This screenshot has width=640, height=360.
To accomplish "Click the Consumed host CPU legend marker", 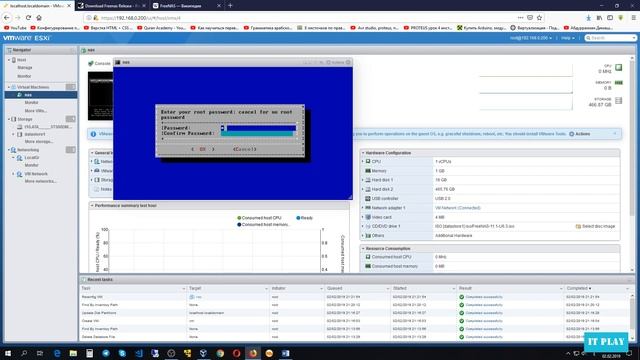I will tap(239, 218).
